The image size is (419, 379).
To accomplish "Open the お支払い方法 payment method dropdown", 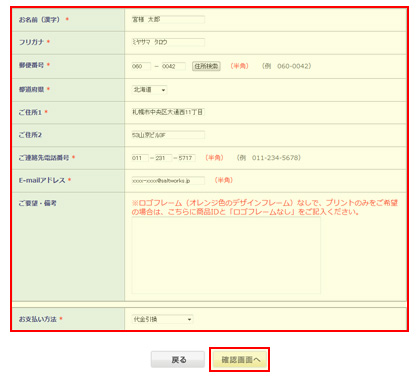I will (162, 319).
